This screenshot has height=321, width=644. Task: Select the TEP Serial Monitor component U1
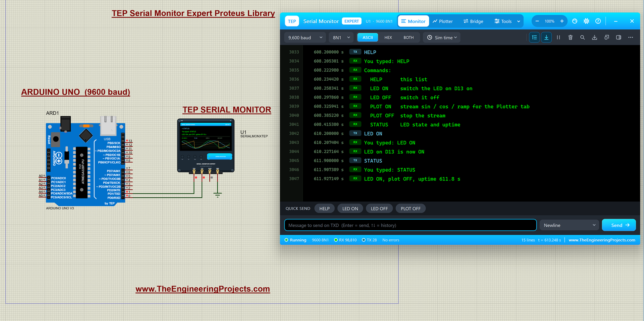point(206,145)
